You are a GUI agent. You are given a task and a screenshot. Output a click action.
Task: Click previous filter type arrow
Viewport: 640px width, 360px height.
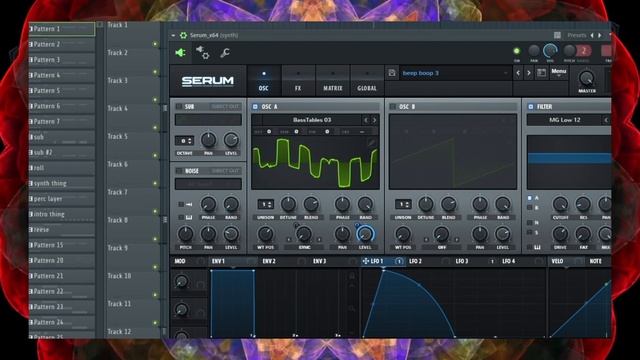coord(606,120)
